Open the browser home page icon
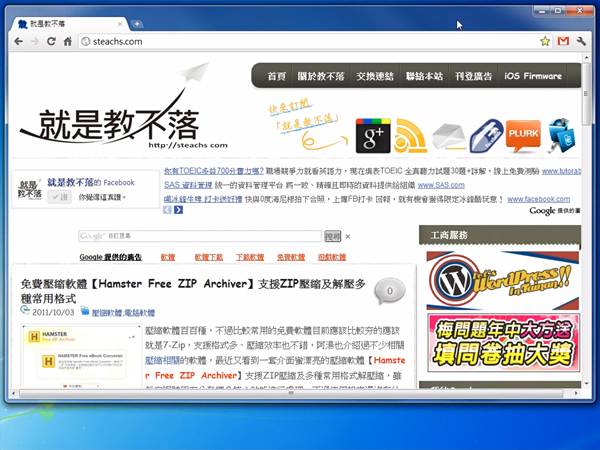This screenshot has width=600, height=450. tap(68, 41)
